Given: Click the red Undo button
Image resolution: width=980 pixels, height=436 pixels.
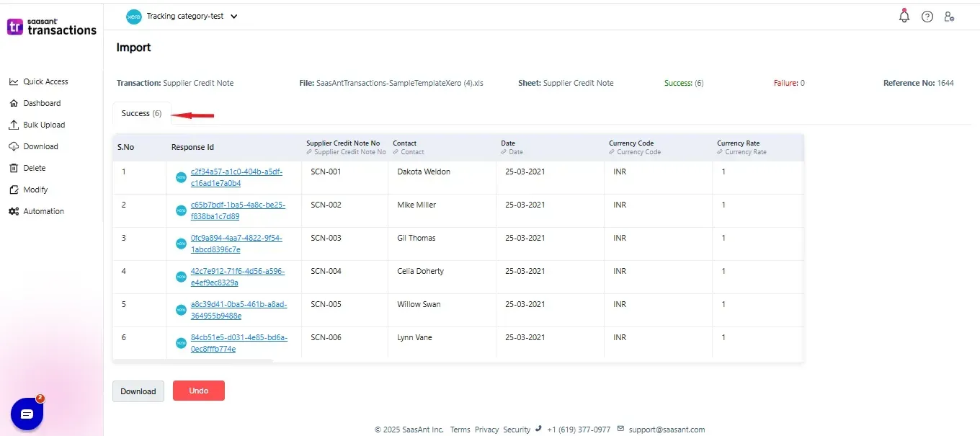Looking at the screenshot, I should [199, 391].
